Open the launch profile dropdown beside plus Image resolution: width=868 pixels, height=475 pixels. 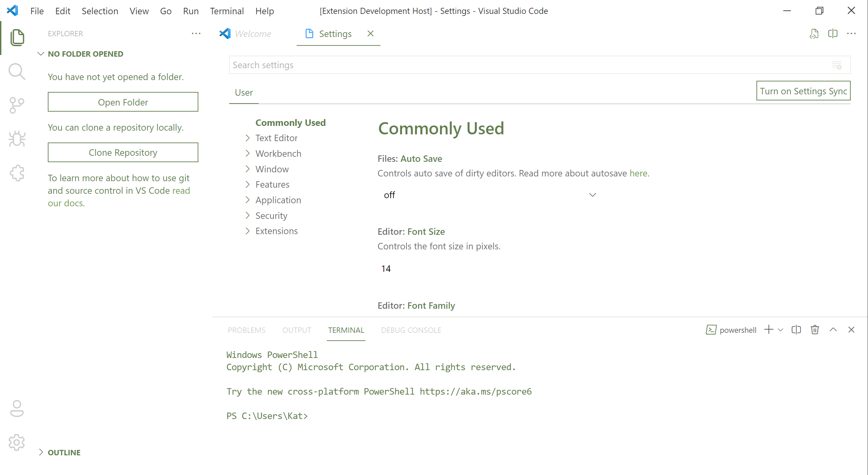pyautogui.click(x=781, y=330)
